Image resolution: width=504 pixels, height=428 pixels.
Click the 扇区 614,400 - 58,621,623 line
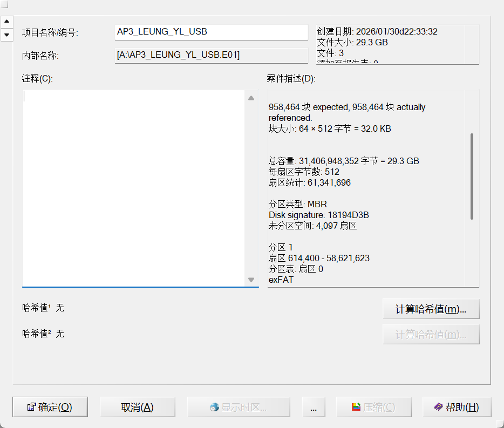click(319, 258)
